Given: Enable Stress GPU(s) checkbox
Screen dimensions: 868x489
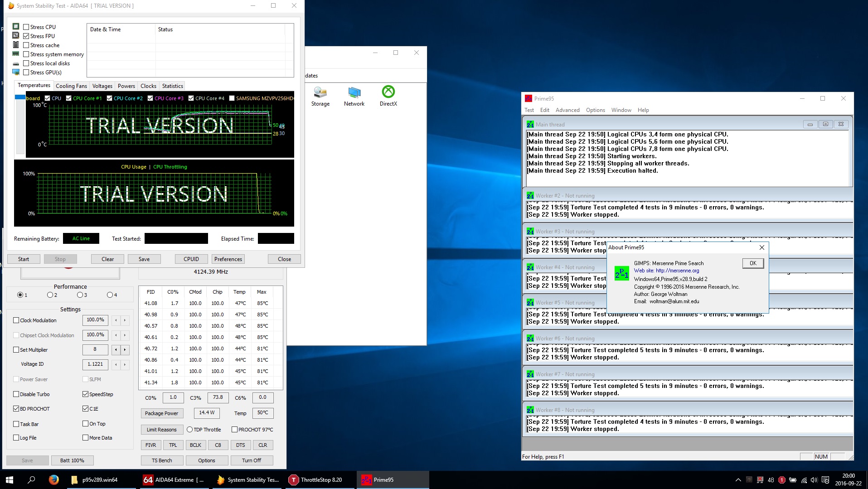Looking at the screenshot, I should (26, 73).
